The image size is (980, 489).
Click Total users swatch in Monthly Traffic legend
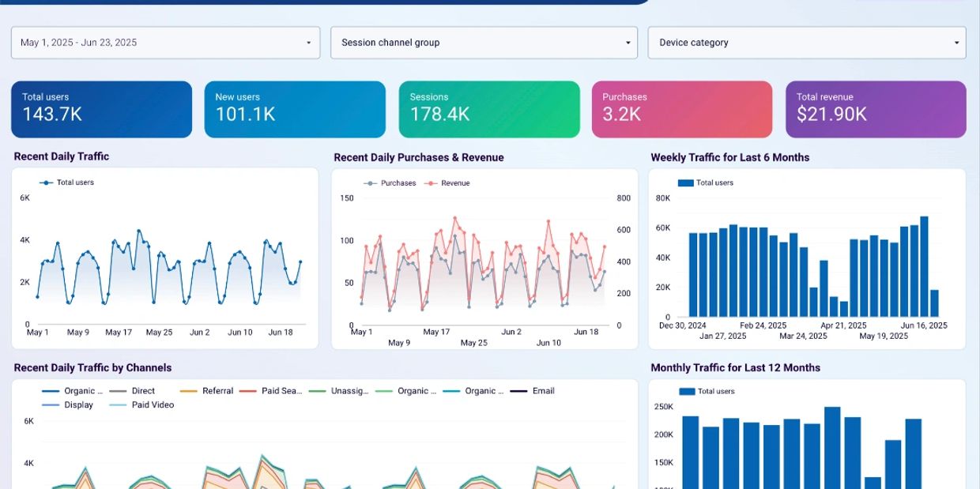coord(686,392)
